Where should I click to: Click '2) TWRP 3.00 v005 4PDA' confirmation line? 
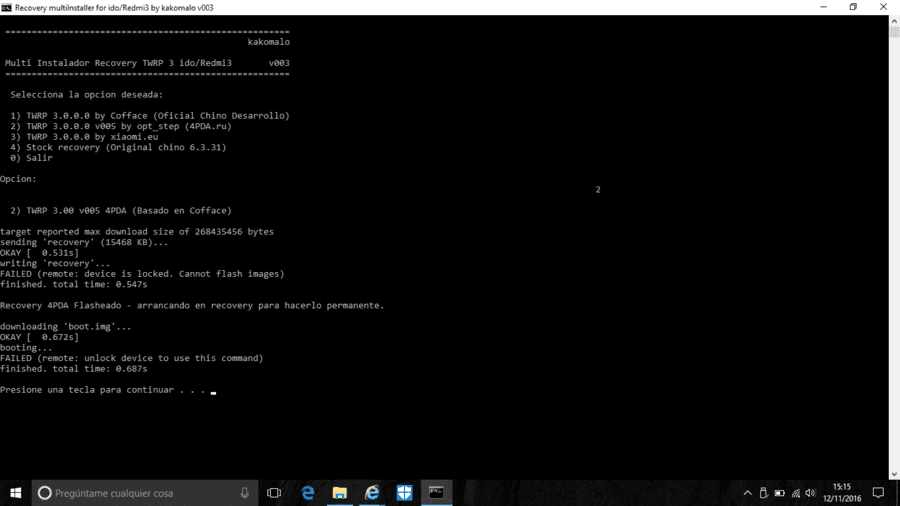(x=121, y=211)
